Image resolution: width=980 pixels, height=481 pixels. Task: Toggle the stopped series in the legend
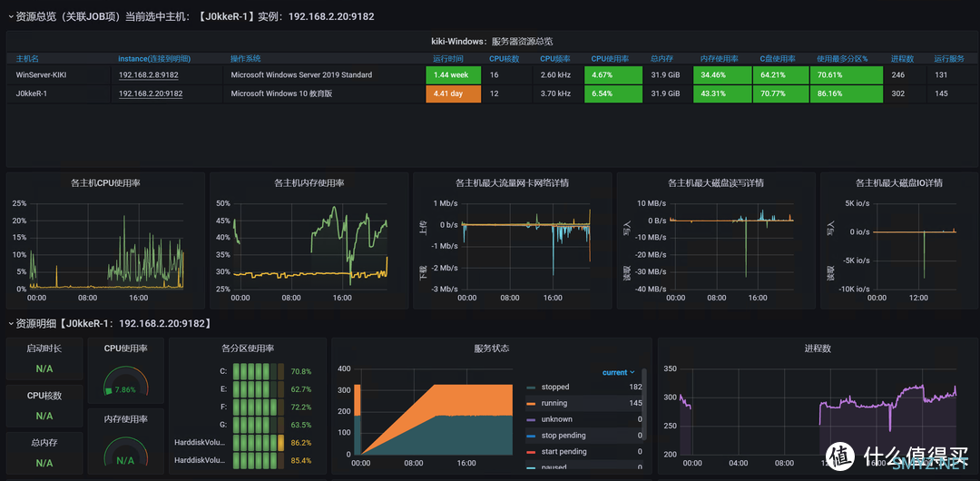click(555, 388)
